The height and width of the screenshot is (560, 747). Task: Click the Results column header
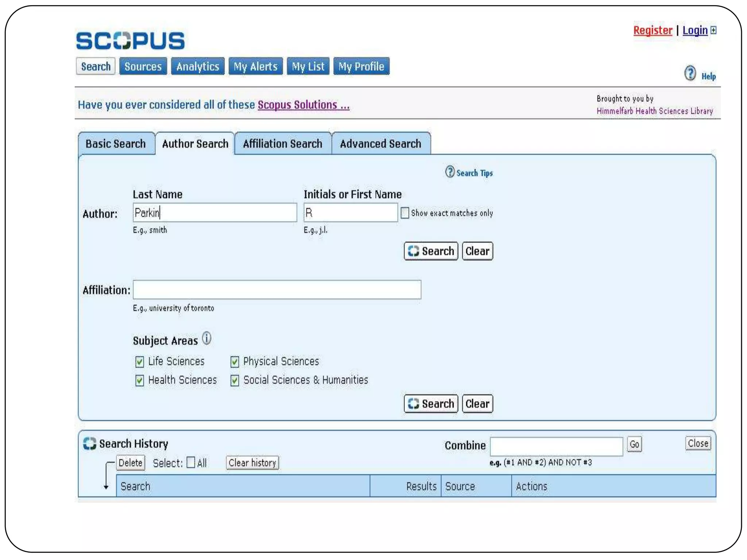click(406, 486)
